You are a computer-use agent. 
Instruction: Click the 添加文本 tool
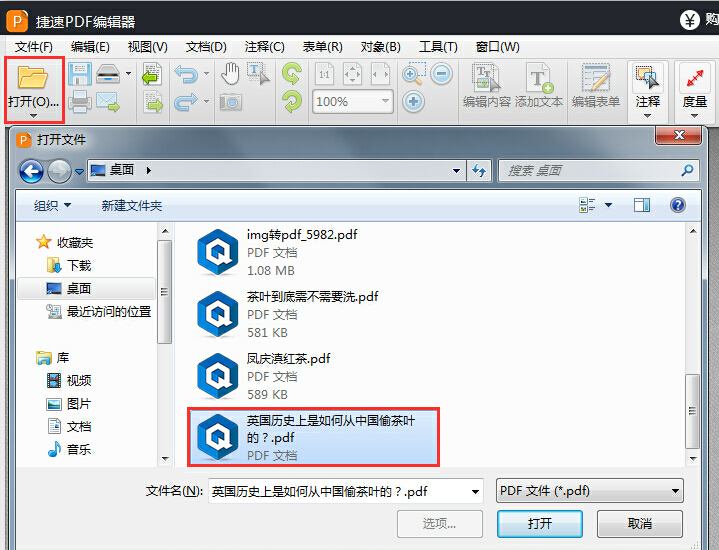539,86
